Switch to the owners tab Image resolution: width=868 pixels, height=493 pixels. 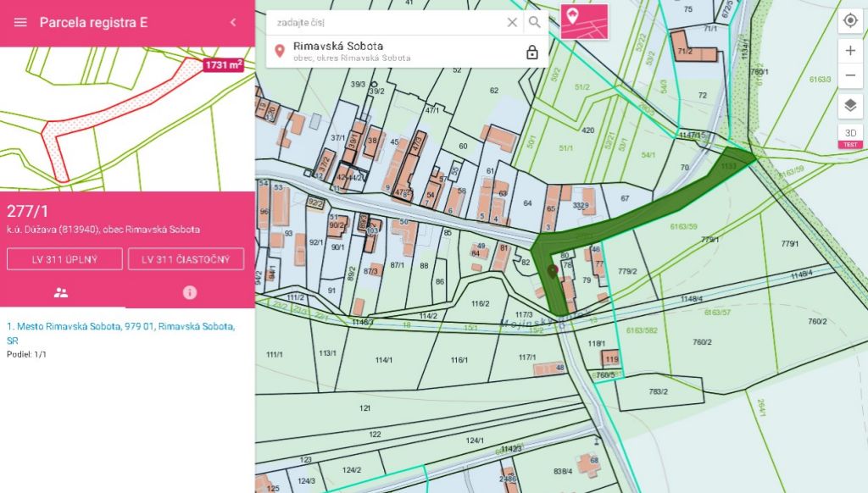[61, 292]
